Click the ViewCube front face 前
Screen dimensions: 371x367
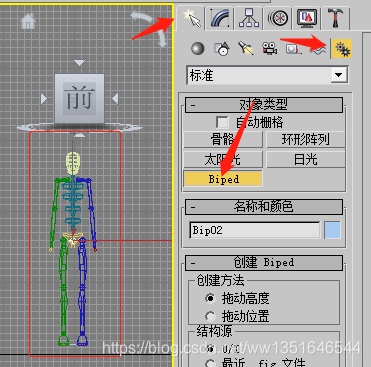click(79, 99)
